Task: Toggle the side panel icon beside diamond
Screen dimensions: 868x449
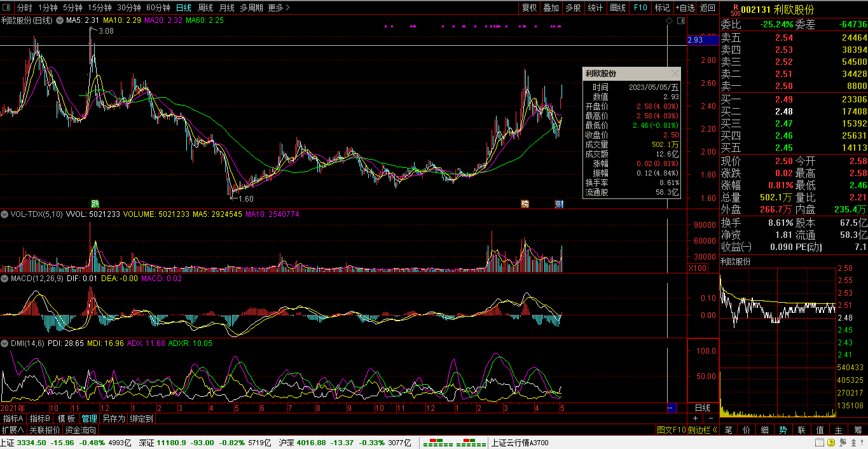Action: pos(682,21)
